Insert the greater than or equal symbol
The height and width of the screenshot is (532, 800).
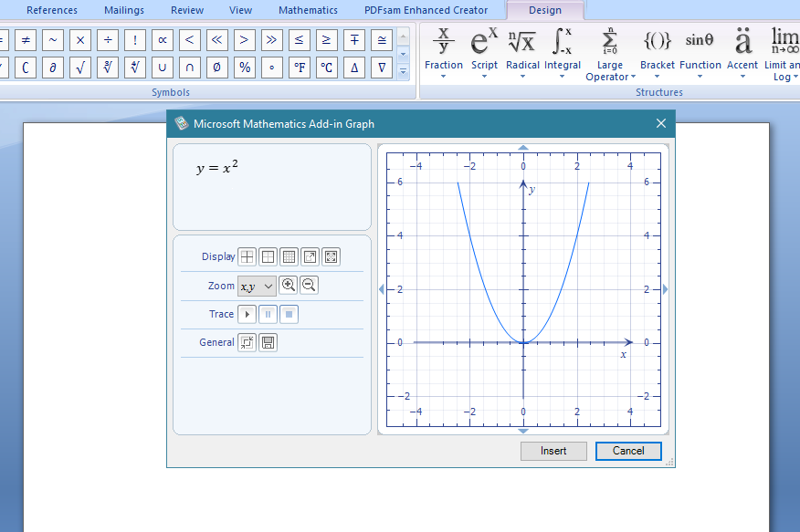tap(327, 40)
